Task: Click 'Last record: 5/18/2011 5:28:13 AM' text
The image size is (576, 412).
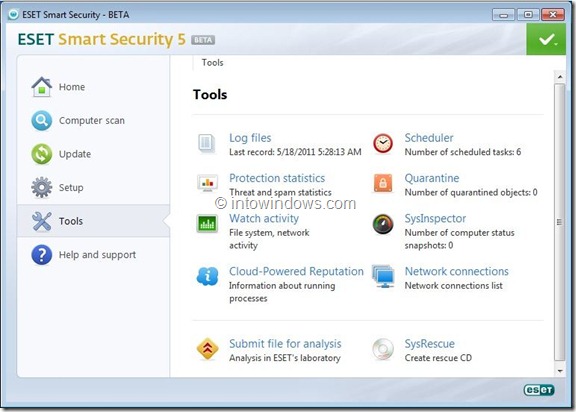Action: tap(295, 152)
